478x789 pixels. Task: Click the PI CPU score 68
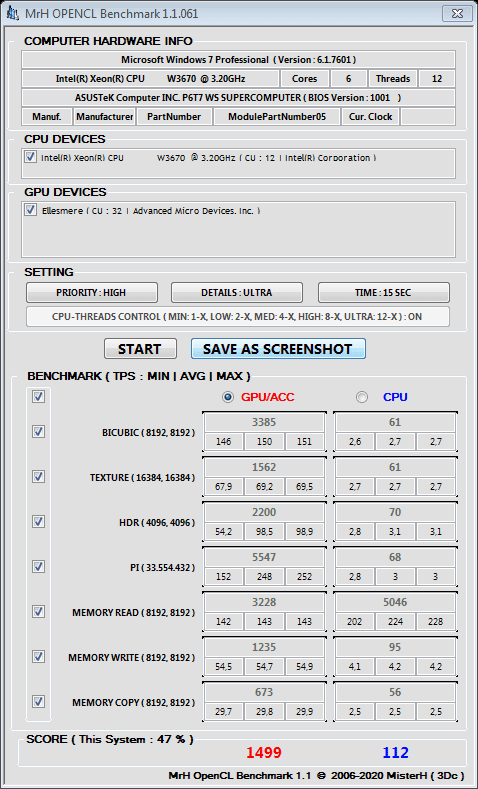pos(395,557)
